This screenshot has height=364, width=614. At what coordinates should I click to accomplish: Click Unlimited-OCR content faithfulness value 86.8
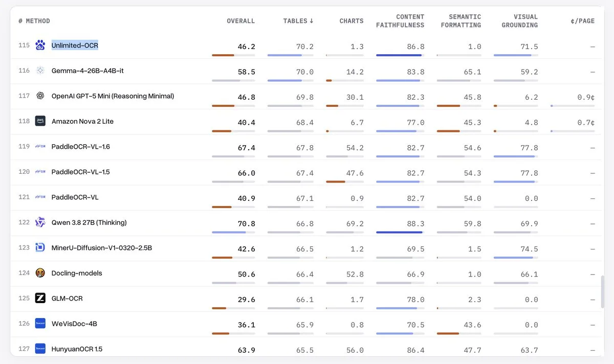[415, 47]
